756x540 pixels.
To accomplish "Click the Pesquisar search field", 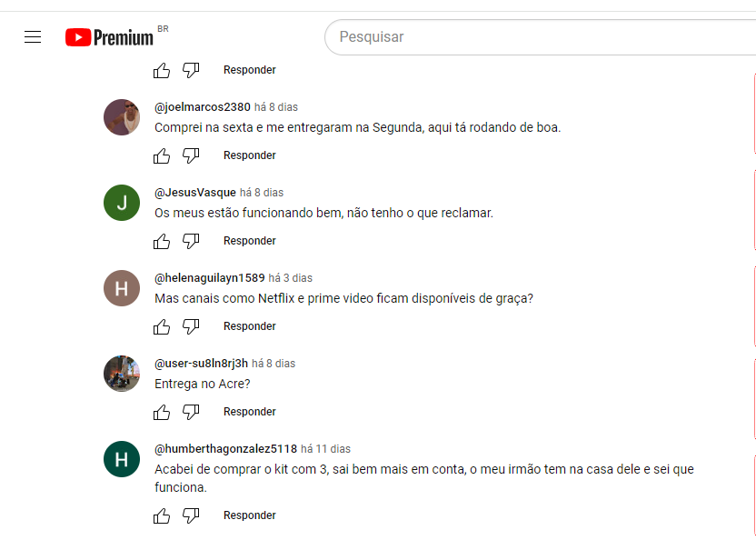I will (x=536, y=37).
